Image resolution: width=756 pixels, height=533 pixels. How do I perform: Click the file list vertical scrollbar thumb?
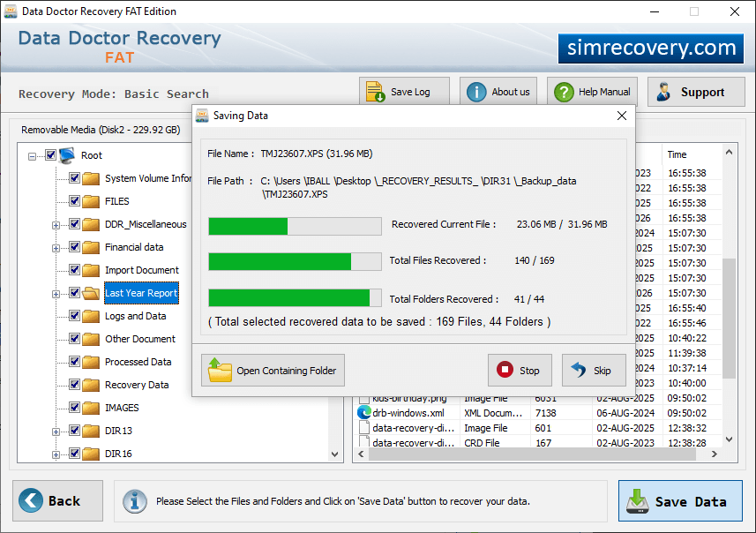click(729, 319)
